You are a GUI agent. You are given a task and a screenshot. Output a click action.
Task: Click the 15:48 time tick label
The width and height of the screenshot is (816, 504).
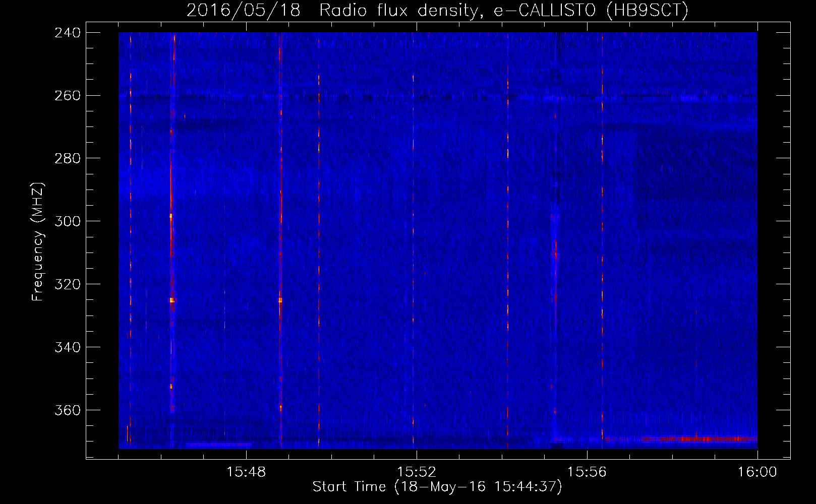246,472
